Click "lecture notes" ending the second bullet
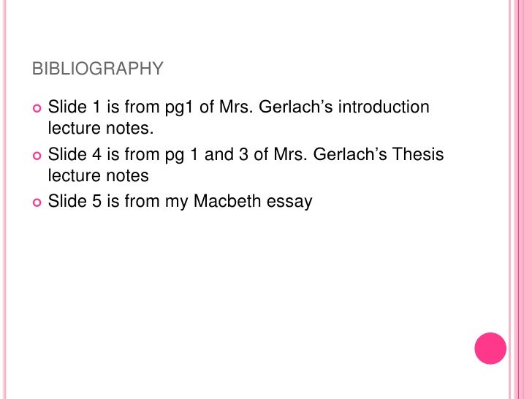The image size is (532, 399). pyautogui.click(x=99, y=176)
